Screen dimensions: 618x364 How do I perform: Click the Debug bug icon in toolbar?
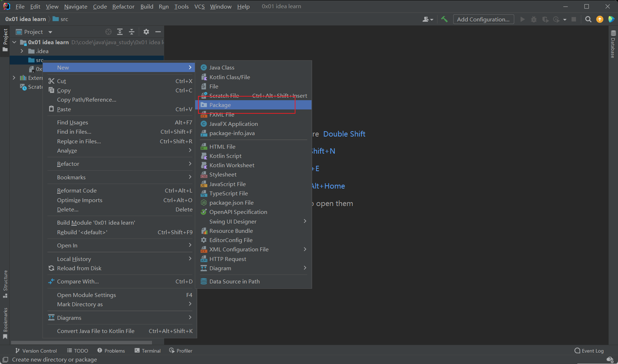(534, 19)
